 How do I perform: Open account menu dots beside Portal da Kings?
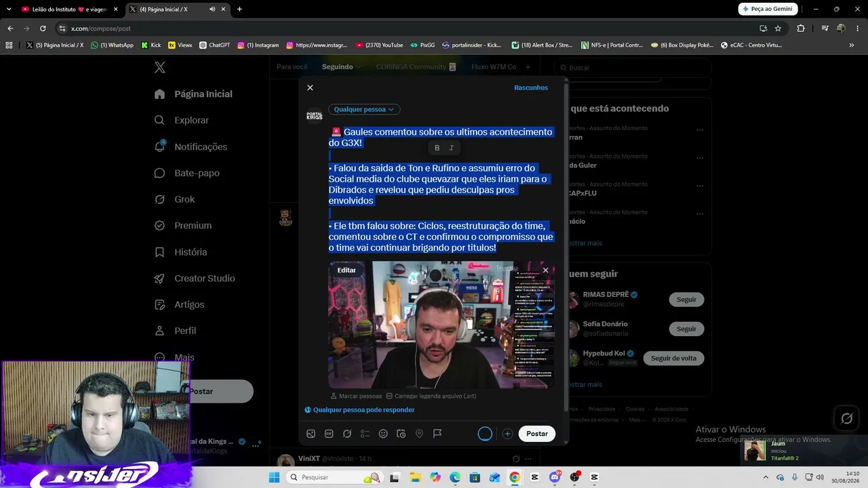[256, 445]
